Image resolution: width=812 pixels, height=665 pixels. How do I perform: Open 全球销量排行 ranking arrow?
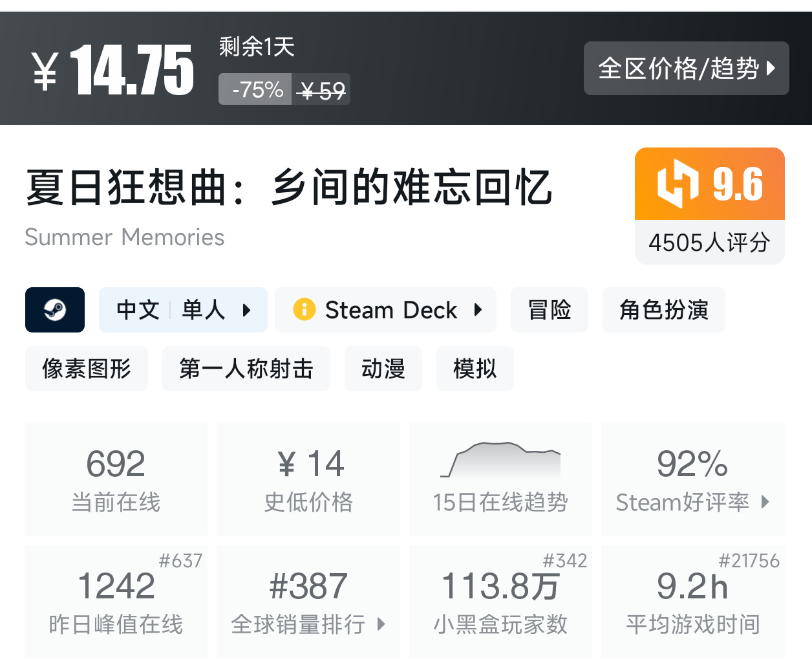point(381,624)
